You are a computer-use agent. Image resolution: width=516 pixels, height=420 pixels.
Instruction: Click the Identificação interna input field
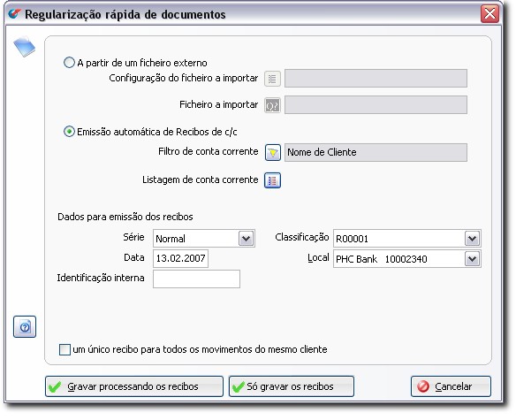[x=196, y=279]
